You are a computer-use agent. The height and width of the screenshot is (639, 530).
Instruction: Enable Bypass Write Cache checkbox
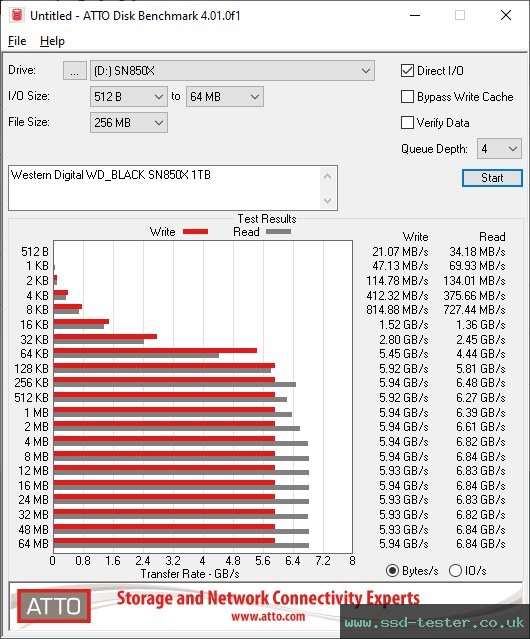point(407,97)
